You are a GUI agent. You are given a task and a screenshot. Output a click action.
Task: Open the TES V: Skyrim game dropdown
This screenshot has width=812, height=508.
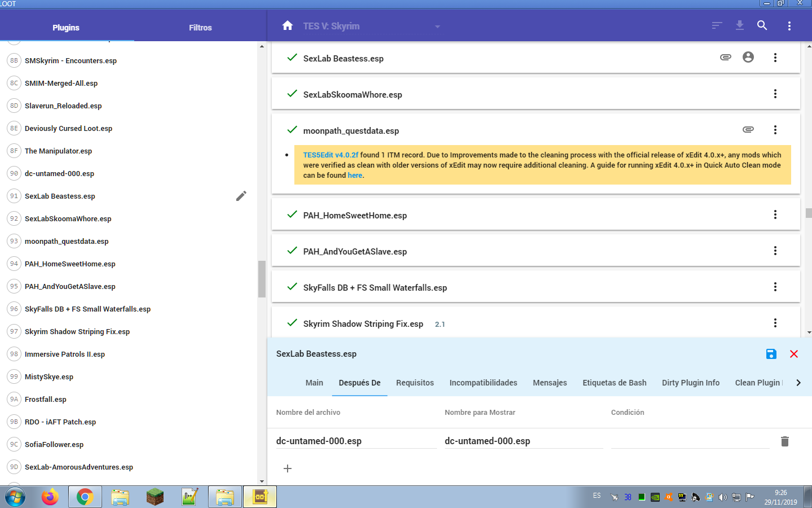(372, 26)
